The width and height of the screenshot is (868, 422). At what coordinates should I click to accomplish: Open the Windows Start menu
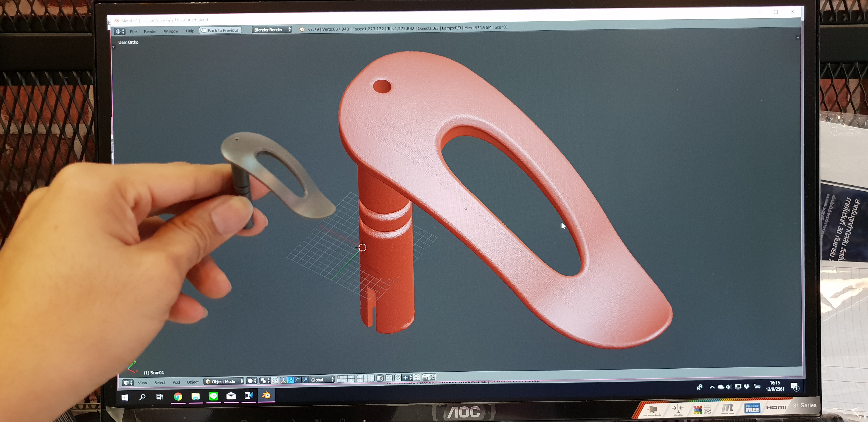coord(125,397)
